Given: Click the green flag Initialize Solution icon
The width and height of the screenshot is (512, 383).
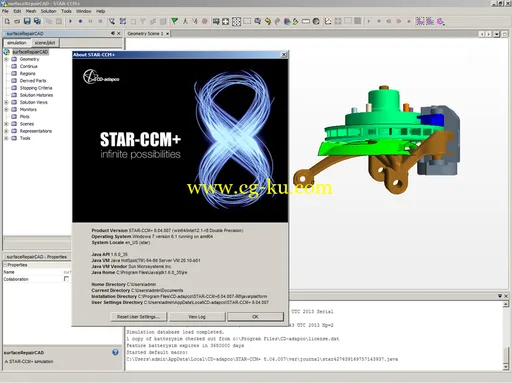Looking at the screenshot, I should pyautogui.click(x=174, y=21).
